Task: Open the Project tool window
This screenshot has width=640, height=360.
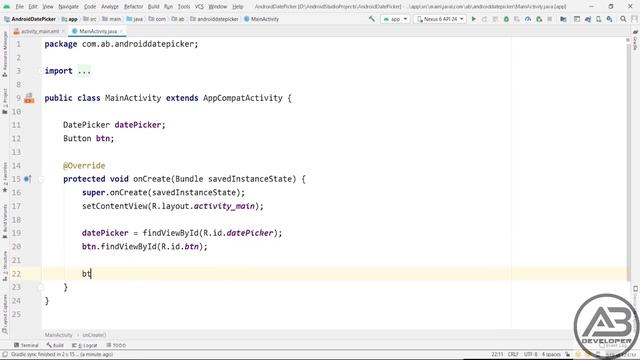Action: pos(5,101)
